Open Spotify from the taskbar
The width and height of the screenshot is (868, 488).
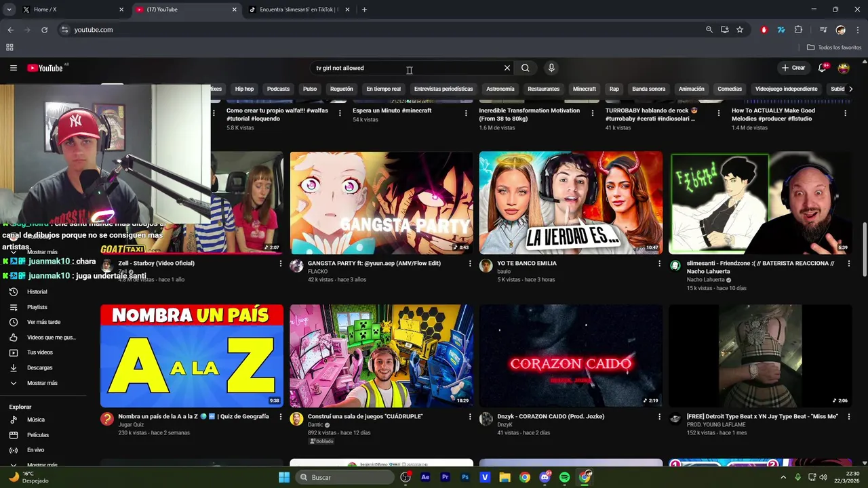click(x=564, y=477)
